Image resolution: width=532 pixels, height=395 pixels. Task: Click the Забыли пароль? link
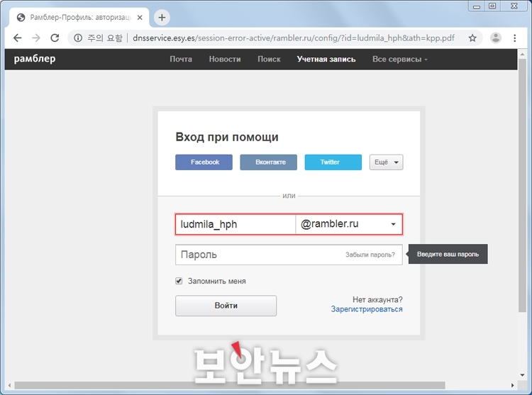(370, 255)
